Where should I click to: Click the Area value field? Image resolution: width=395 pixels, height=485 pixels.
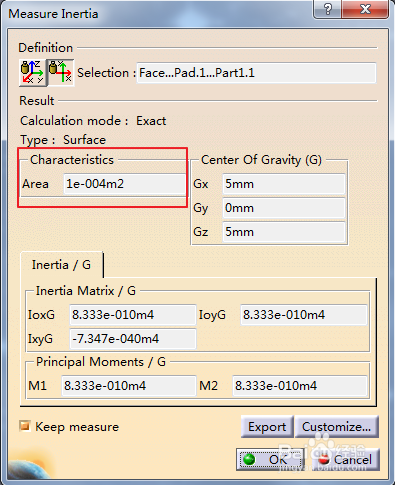pos(124,184)
